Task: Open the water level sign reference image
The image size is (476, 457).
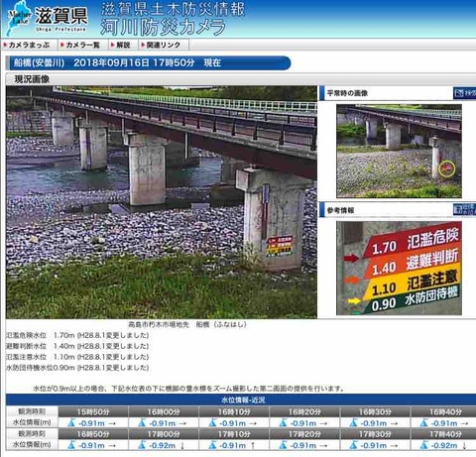Action: (399, 268)
